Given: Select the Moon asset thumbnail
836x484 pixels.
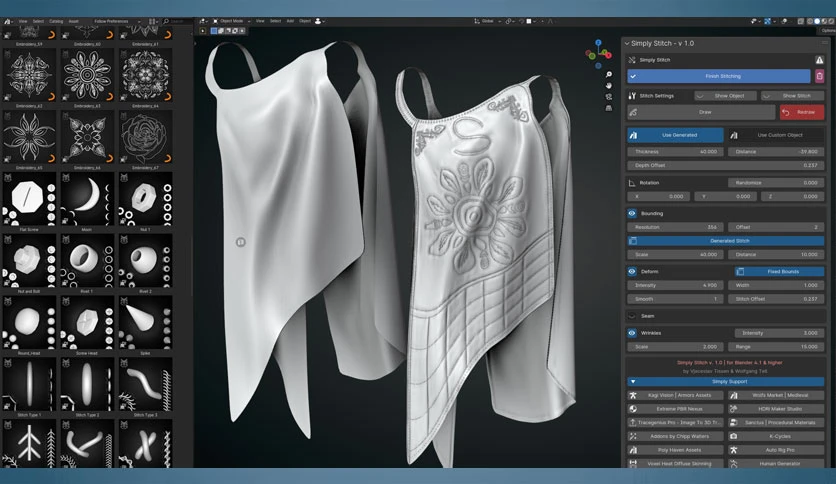Looking at the screenshot, I should point(87,199).
